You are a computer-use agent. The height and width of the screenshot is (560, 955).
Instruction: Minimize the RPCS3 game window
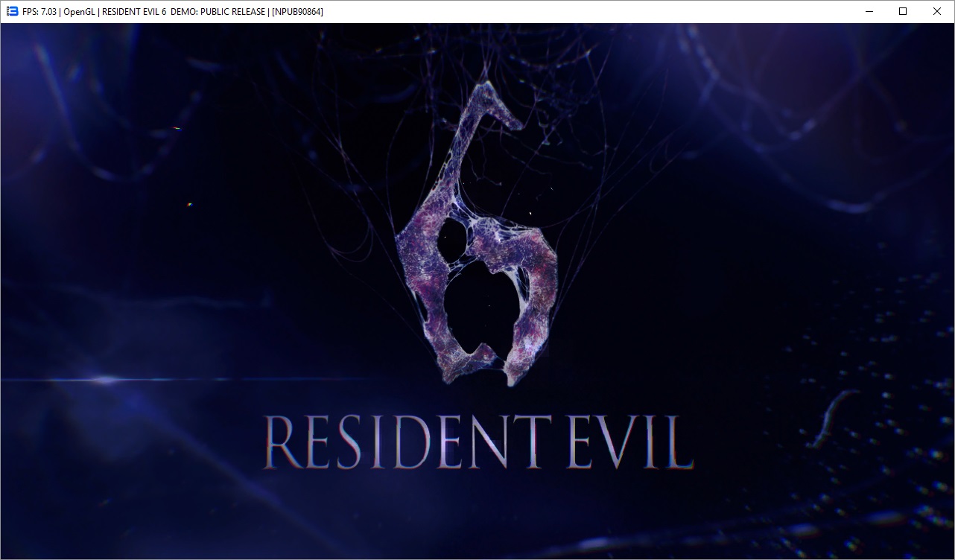tap(869, 11)
